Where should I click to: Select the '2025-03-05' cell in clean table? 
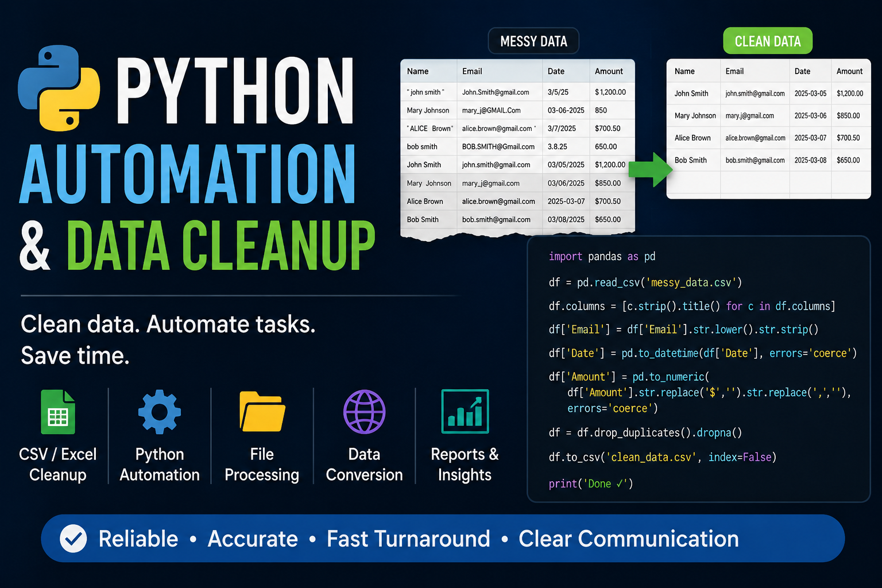click(810, 93)
